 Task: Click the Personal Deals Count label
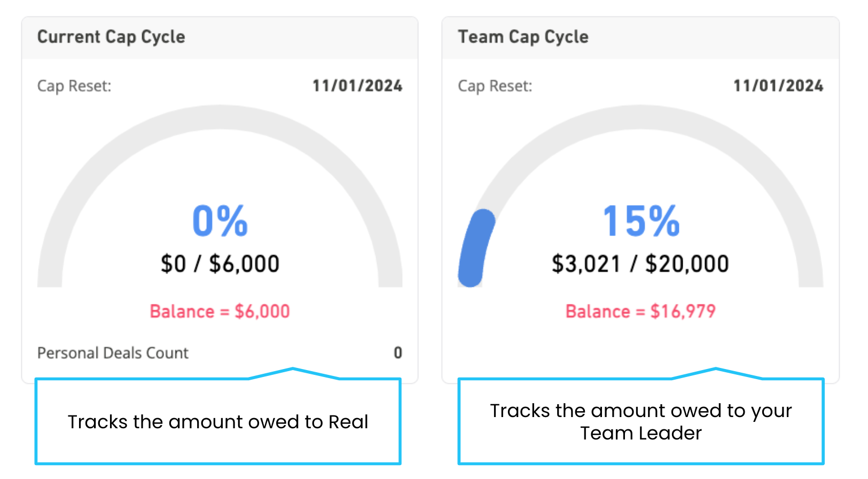tap(113, 353)
